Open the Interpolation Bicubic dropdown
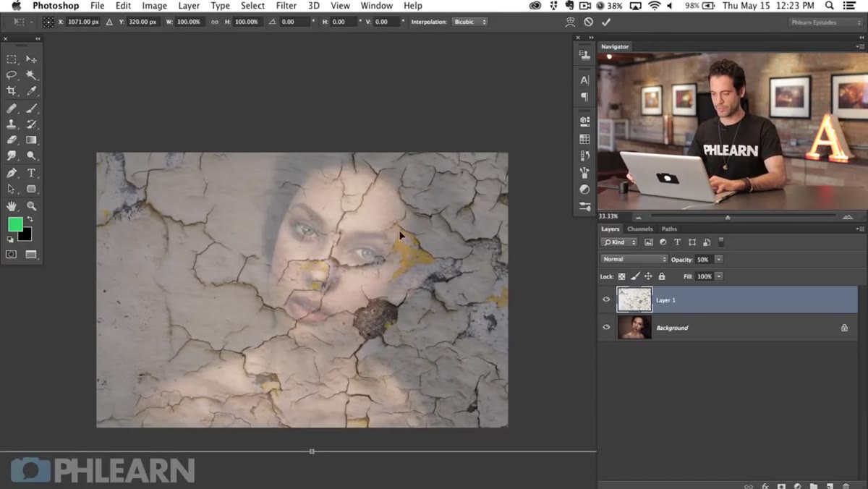 [469, 22]
